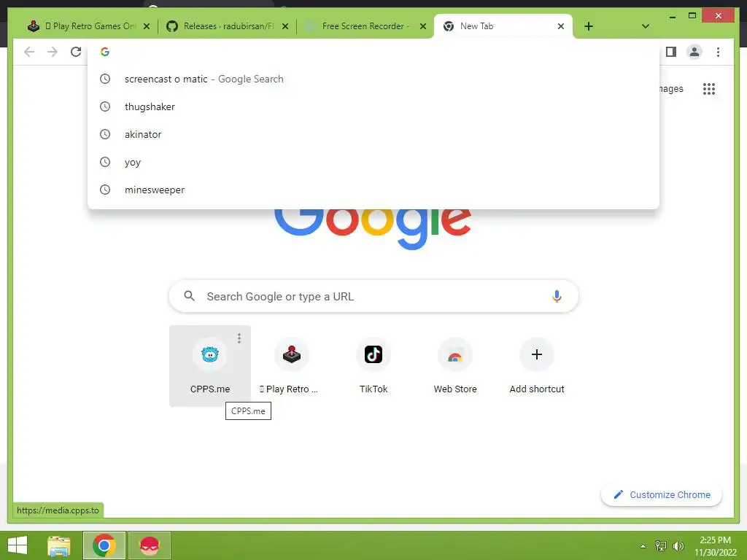Close the Play Retro Games tab
The width and height of the screenshot is (747, 560).
pos(147,26)
